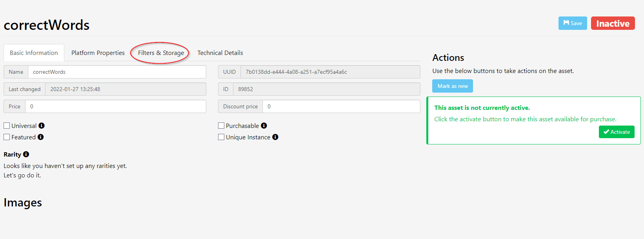Screen dimensions: 644x239
Task: Click the Mark as new button
Action: (x=453, y=86)
